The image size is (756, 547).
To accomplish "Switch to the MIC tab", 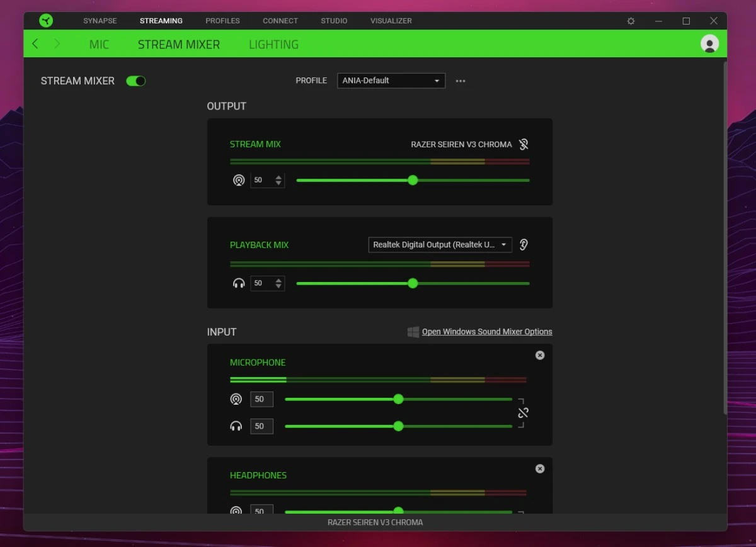I will [99, 45].
